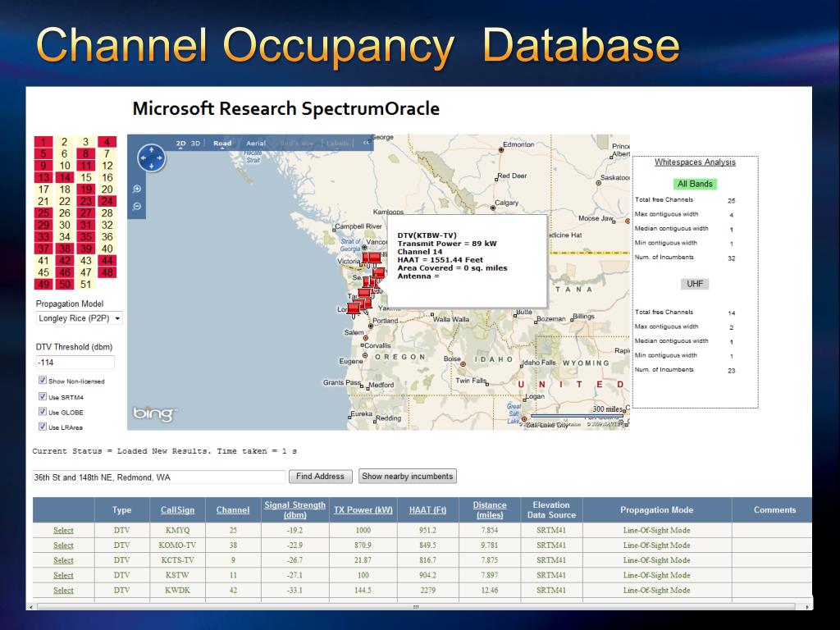Switch map to 2D view
Viewport: 840px width, 630px height.
[181, 143]
